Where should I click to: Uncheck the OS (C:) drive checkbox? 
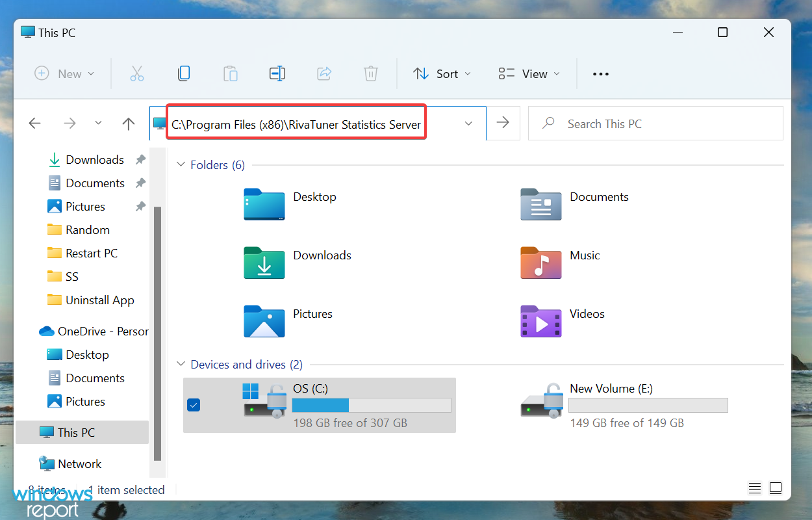pyautogui.click(x=194, y=406)
